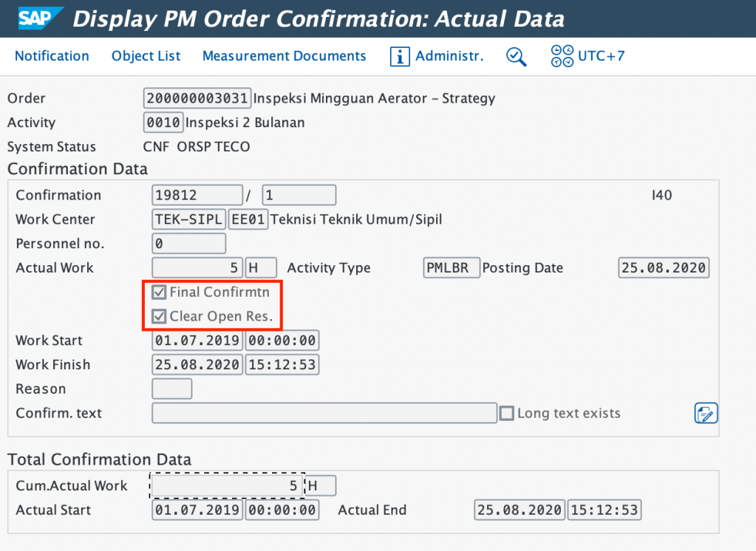The width and height of the screenshot is (756, 551).
Task: Click the Administr. info icon
Action: coord(400,56)
